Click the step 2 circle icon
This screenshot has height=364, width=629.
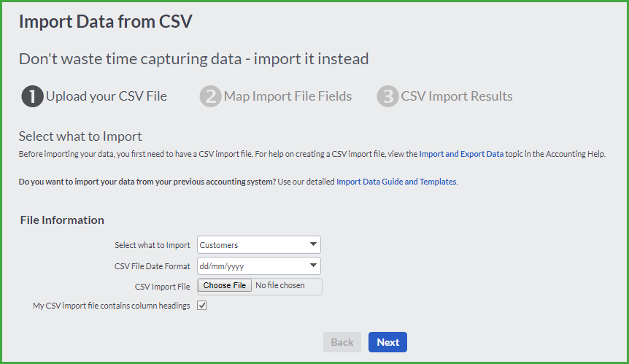[x=211, y=96]
